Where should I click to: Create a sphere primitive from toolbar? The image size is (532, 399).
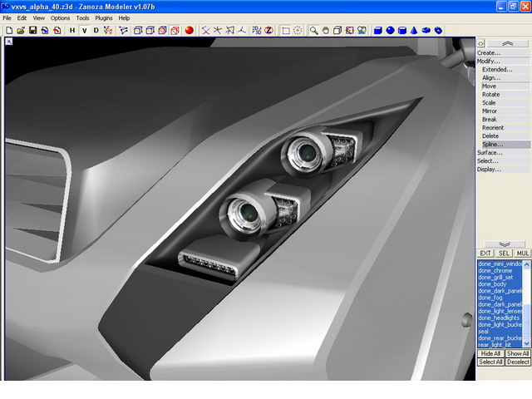point(390,30)
